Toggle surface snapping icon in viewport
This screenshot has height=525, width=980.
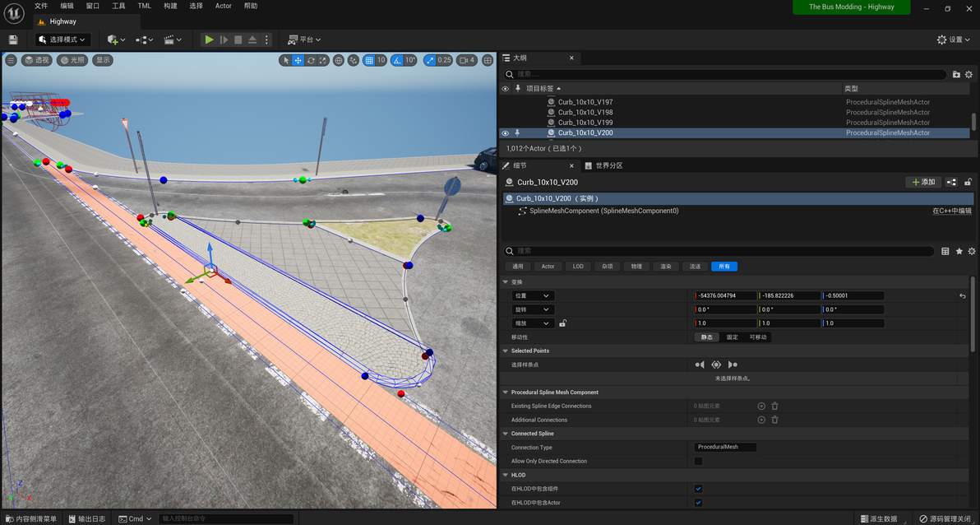point(354,60)
